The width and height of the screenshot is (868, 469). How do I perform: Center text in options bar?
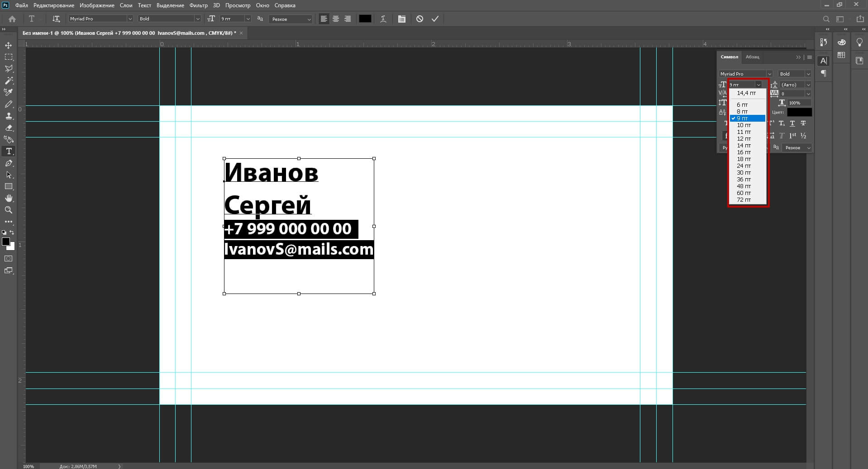pyautogui.click(x=336, y=19)
